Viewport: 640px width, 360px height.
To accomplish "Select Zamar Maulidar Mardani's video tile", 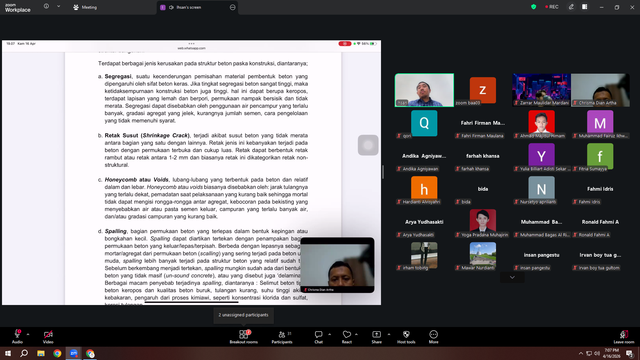I will [x=541, y=90].
